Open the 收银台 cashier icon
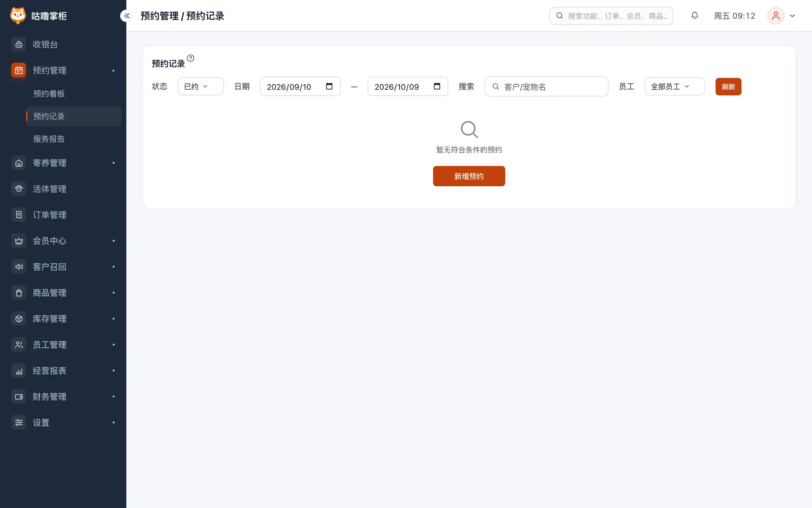Image resolution: width=812 pixels, height=508 pixels. [x=19, y=44]
